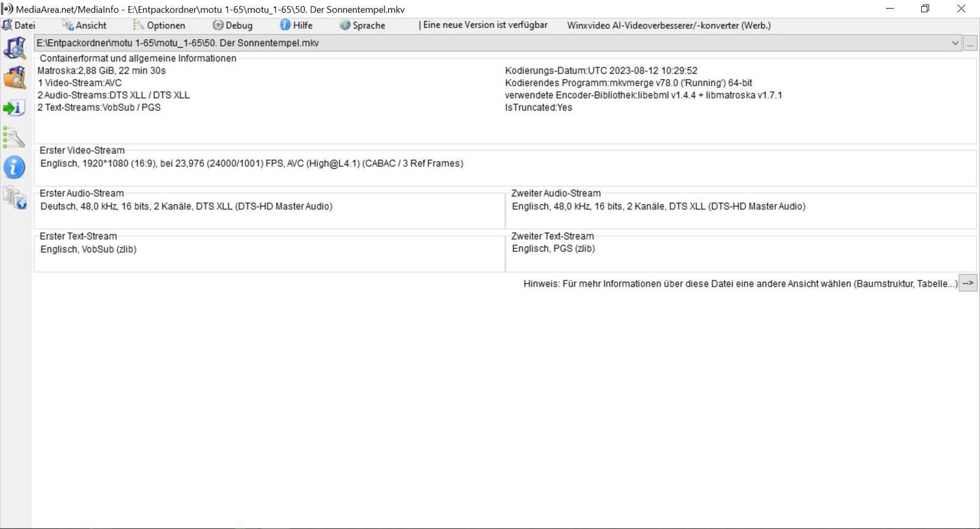The width and height of the screenshot is (980, 529).
Task: Expand the file path dropdown arrow
Action: [x=955, y=43]
